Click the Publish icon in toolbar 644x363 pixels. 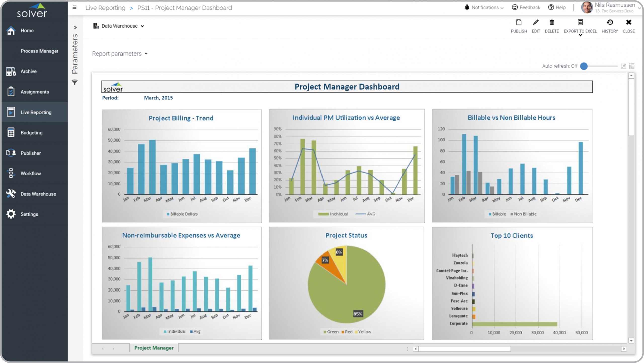[518, 23]
